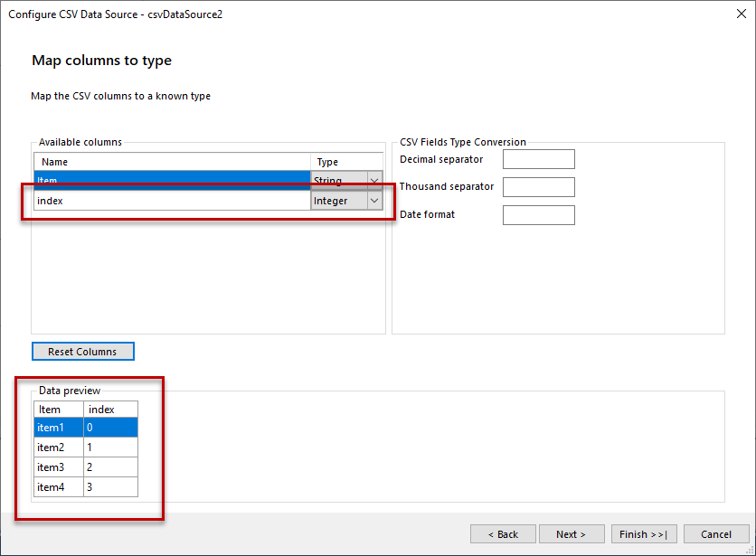Select the Date format text box
756x556 pixels.
[538, 215]
